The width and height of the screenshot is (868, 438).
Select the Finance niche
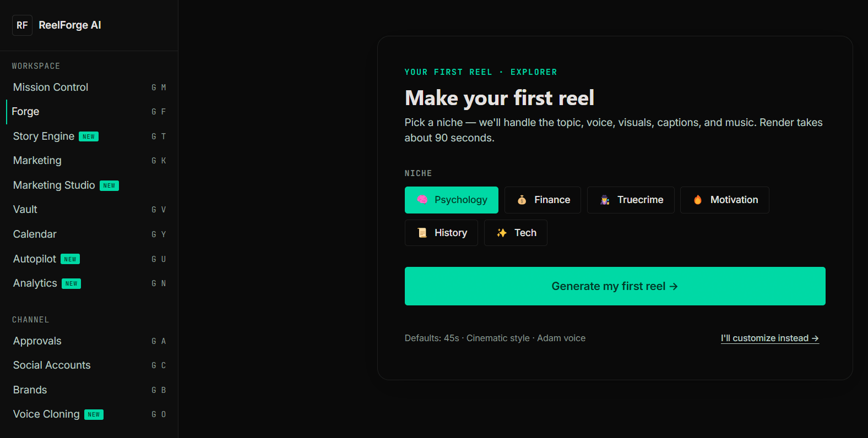[x=542, y=200]
